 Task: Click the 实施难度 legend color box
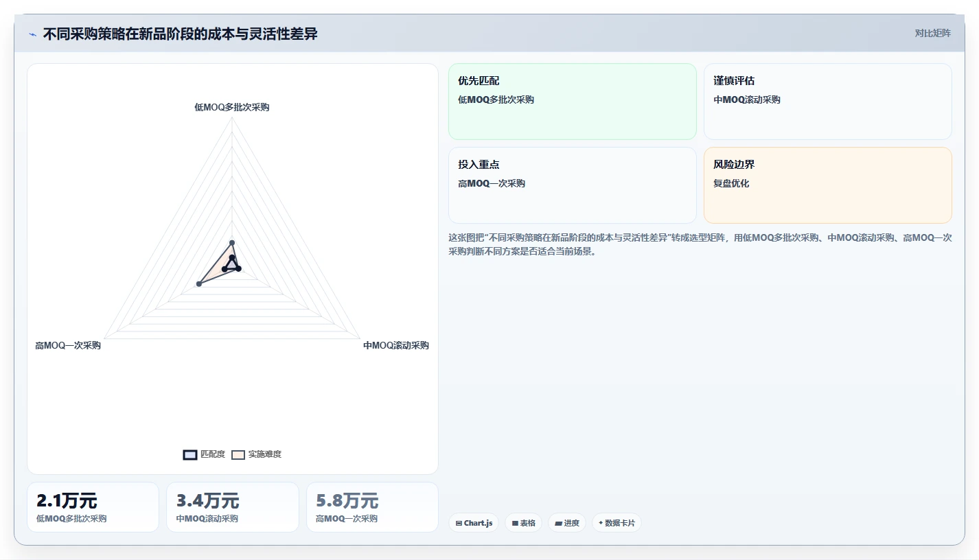click(238, 454)
